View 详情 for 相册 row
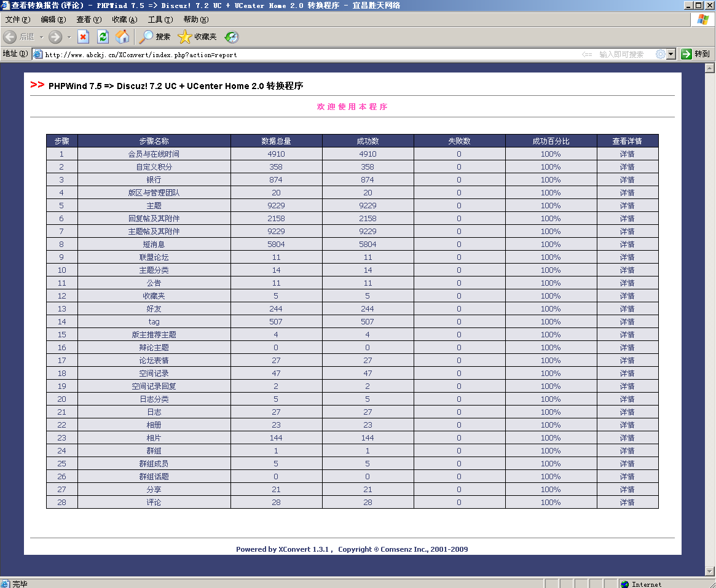This screenshot has width=716, height=588. [x=627, y=425]
